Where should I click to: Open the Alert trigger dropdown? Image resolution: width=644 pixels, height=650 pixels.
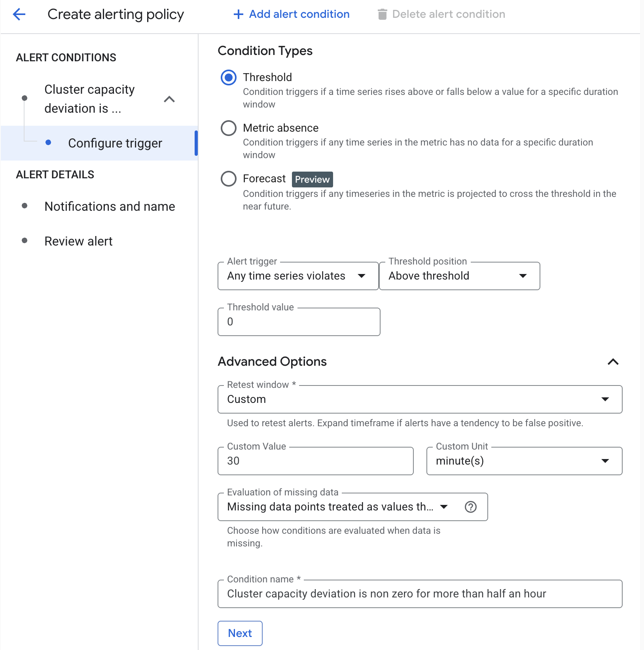coord(298,276)
